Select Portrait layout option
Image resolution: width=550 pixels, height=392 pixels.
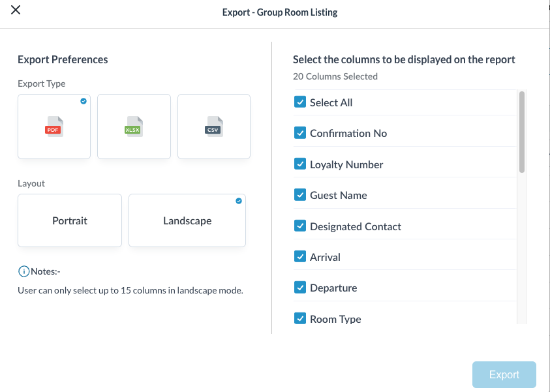pyautogui.click(x=70, y=220)
